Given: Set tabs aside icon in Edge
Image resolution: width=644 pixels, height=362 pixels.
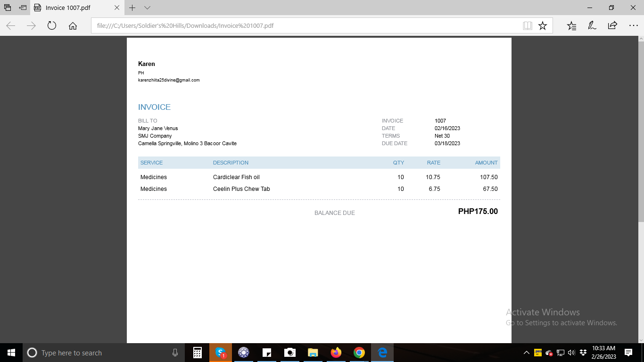Looking at the screenshot, I should (23, 8).
